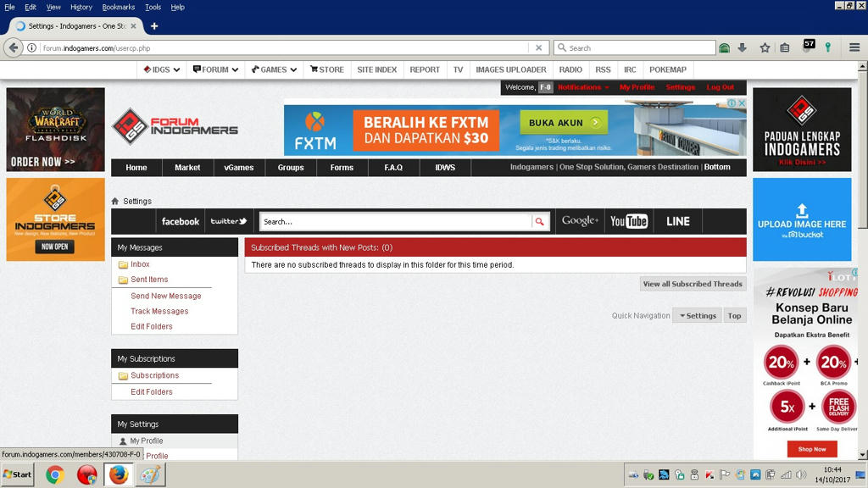The width and height of the screenshot is (868, 488).
Task: Open the Help menu
Action: (x=178, y=7)
